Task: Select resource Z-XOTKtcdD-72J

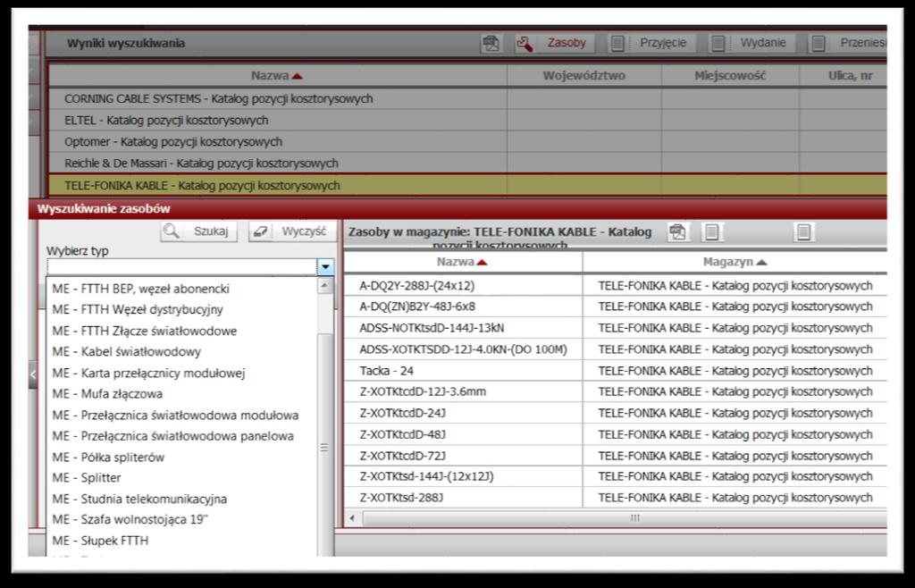Action: pyautogui.click(x=463, y=456)
